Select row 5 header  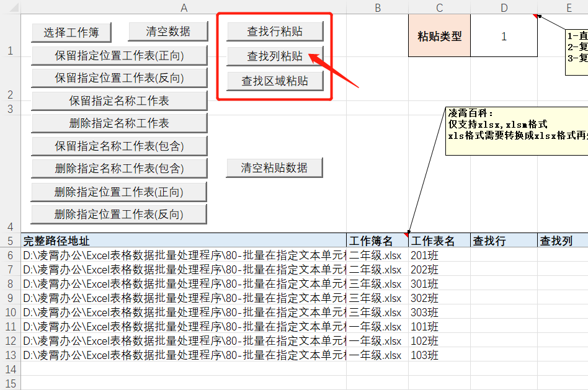click(10, 241)
